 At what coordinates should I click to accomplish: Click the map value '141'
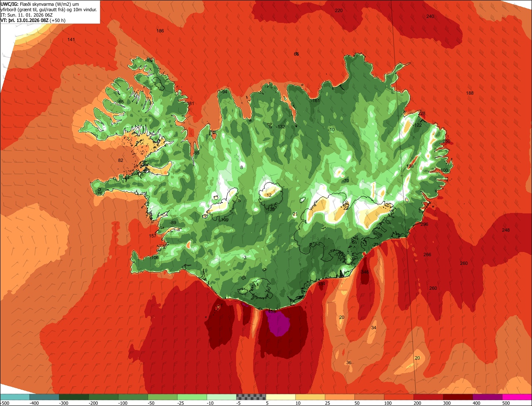[71, 39]
